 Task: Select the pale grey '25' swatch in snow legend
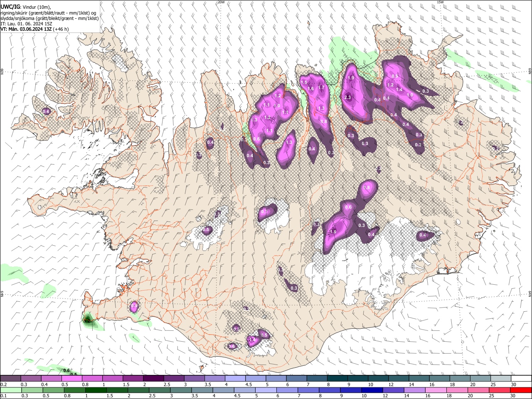(501, 378)
